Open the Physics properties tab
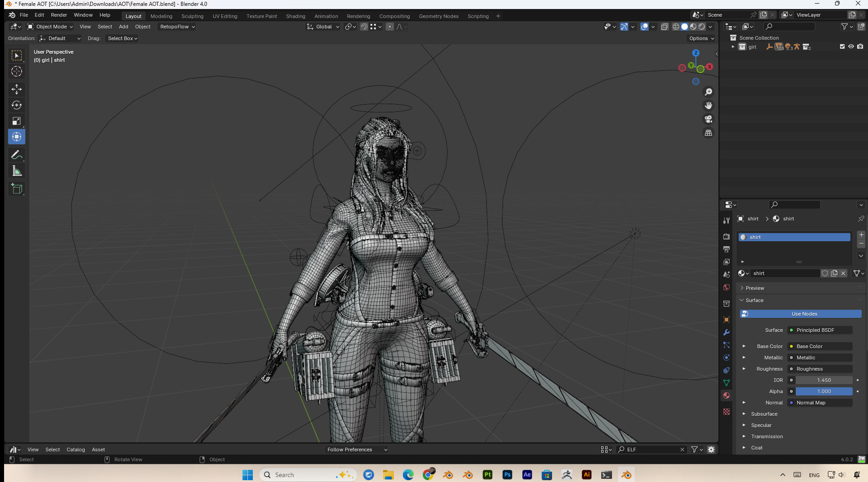Screen dimensions: 868x482 pos(726,358)
